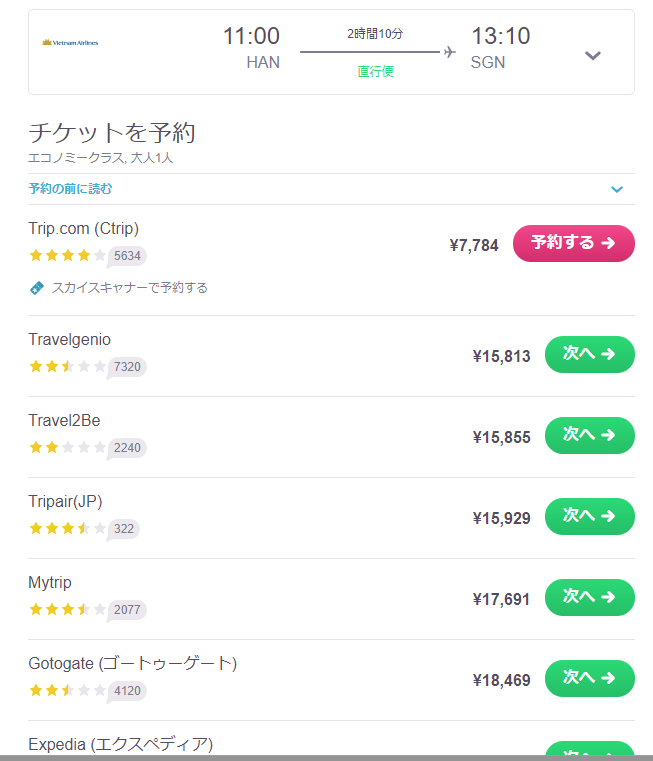653x761 pixels.
Task: Open Trip.com 5634 reviews bubble
Action: (x=127, y=256)
